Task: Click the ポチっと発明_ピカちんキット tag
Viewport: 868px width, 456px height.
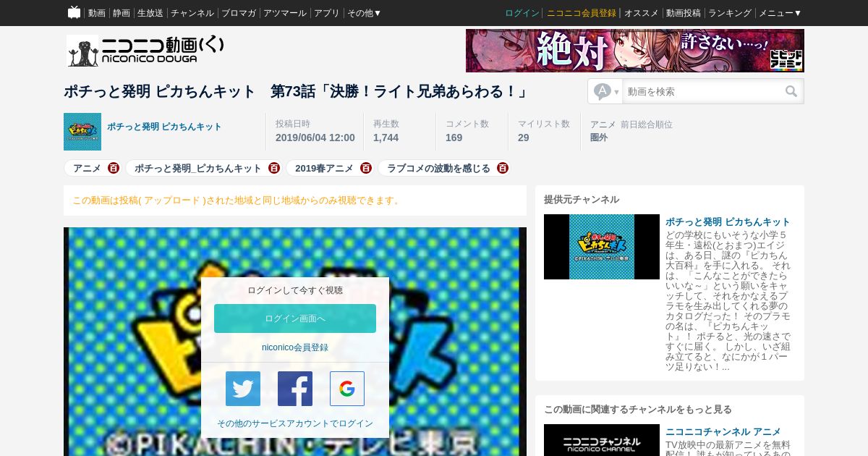Action: pyautogui.click(x=197, y=168)
